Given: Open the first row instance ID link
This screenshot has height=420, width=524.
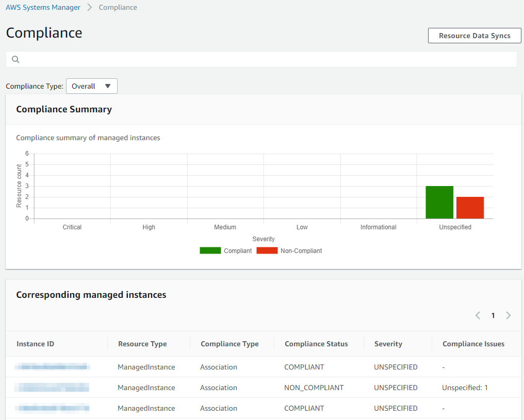Looking at the screenshot, I should 52,367.
